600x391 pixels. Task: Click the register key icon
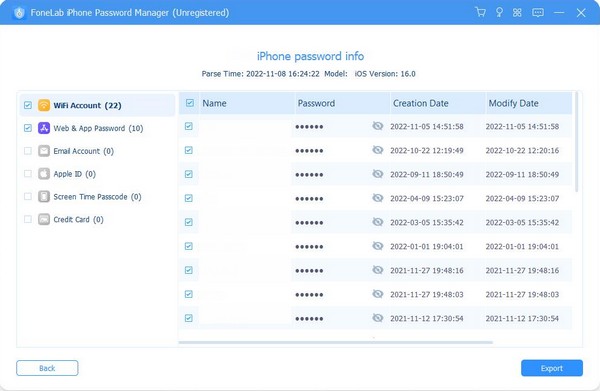click(499, 12)
